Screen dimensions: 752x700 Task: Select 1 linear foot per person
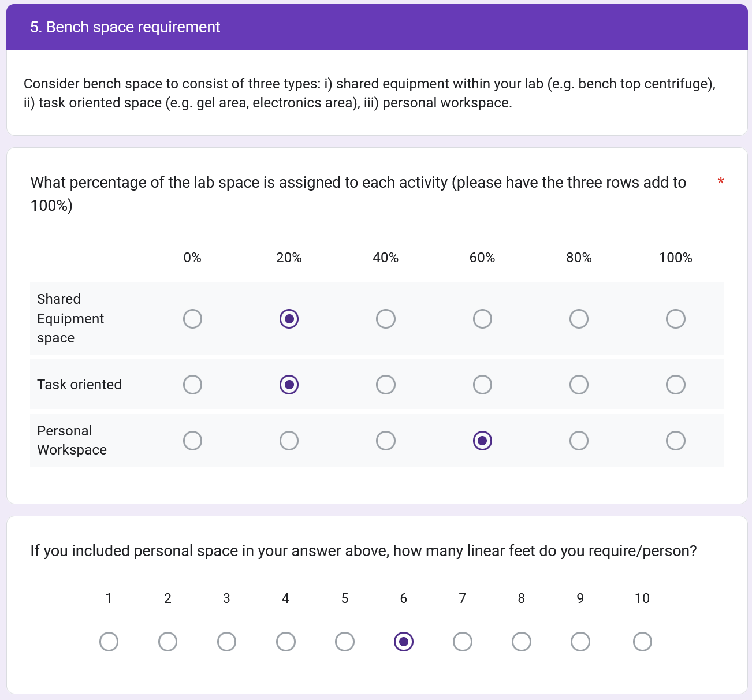pos(109,642)
